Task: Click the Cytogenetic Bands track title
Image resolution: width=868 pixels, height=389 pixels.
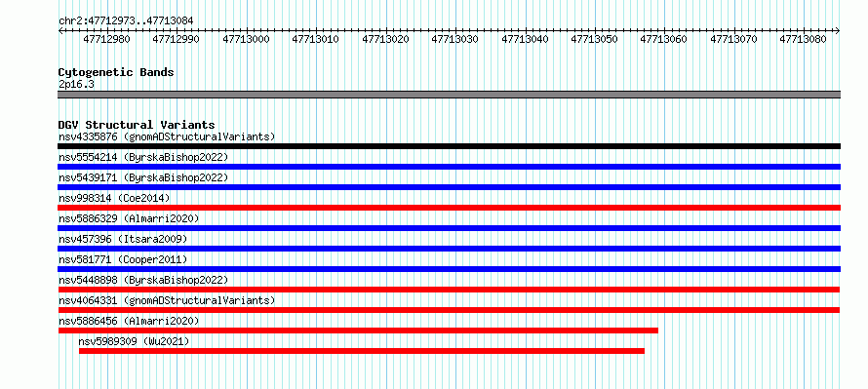Action: tap(116, 72)
